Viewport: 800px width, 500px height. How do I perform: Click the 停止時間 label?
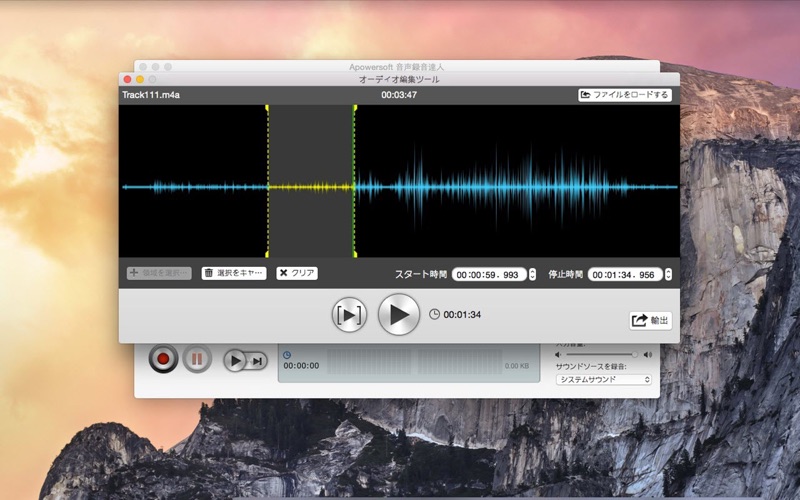[x=566, y=274]
